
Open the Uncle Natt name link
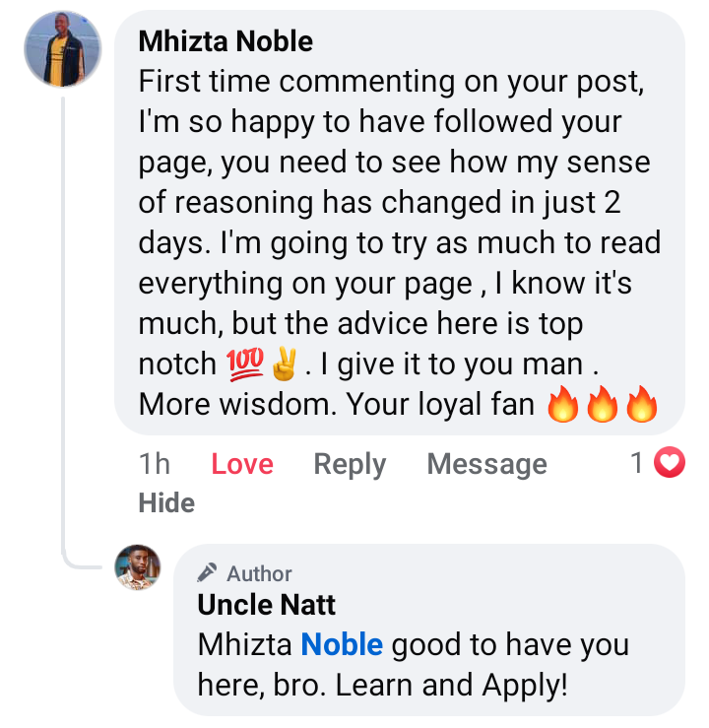pos(266,604)
